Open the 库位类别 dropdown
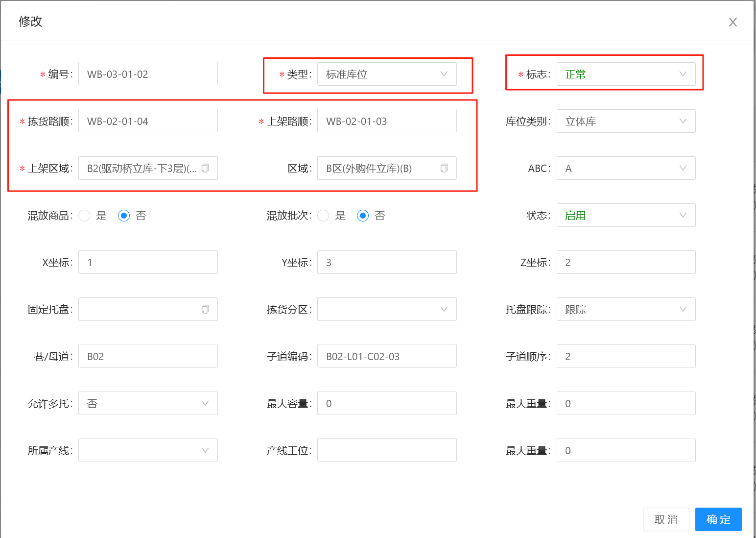The image size is (756, 538). (625, 121)
